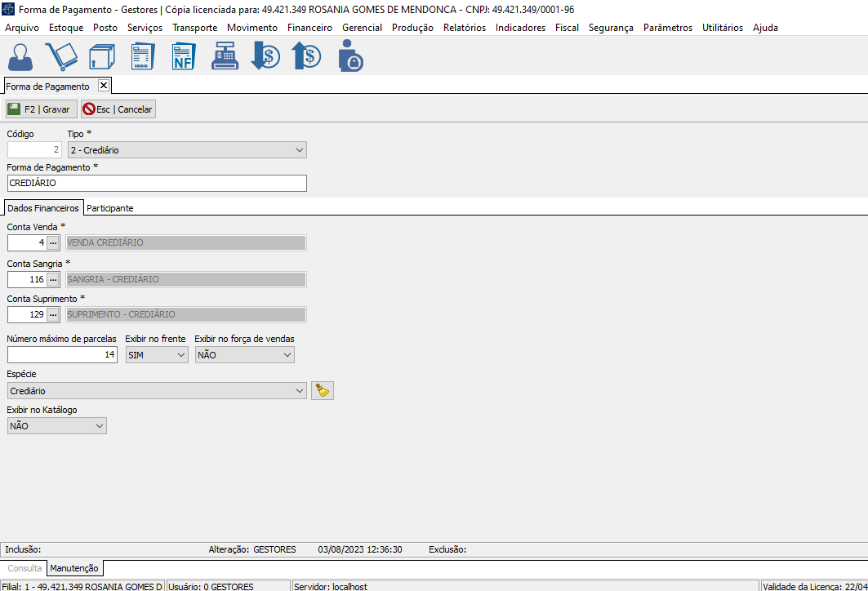The image size is (868, 591).
Task: Expand the Exibir no Katálogo dropdown
Action: pos(100,425)
